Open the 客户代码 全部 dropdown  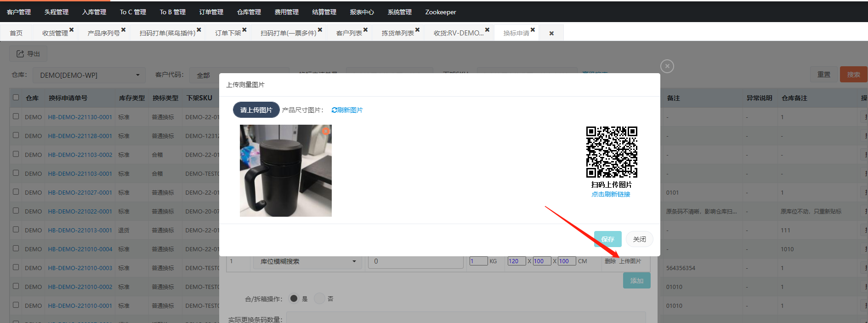tap(239, 75)
